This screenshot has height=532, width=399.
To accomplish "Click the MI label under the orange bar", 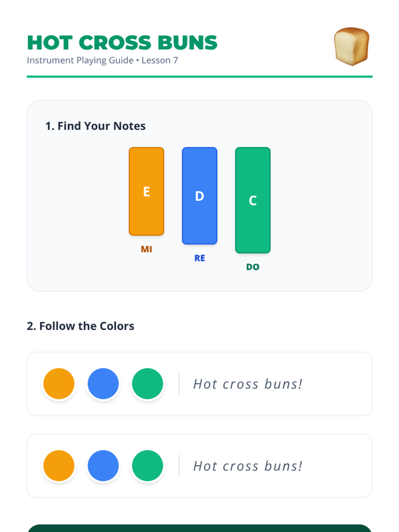I will click(146, 249).
